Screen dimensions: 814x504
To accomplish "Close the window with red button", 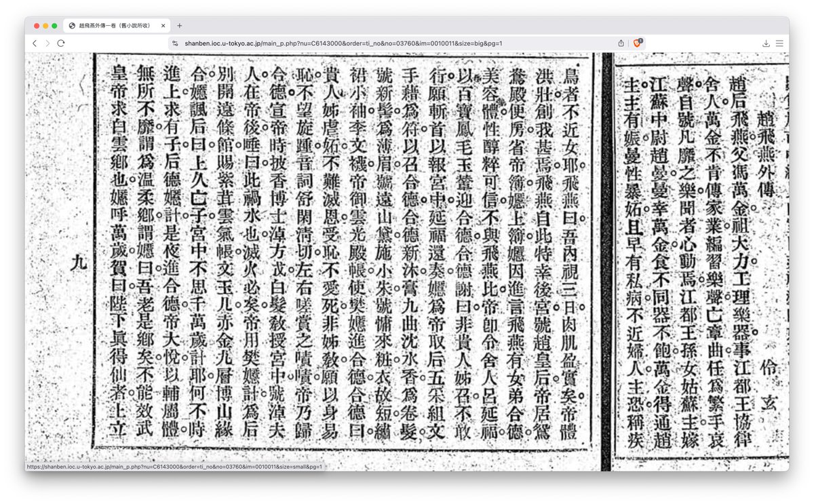I will (x=36, y=26).
